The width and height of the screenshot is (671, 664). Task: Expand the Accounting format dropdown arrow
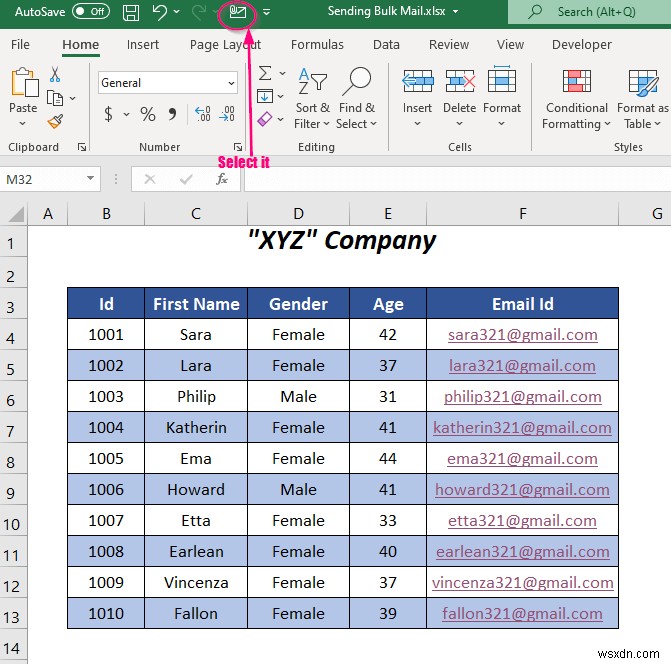tap(126, 114)
